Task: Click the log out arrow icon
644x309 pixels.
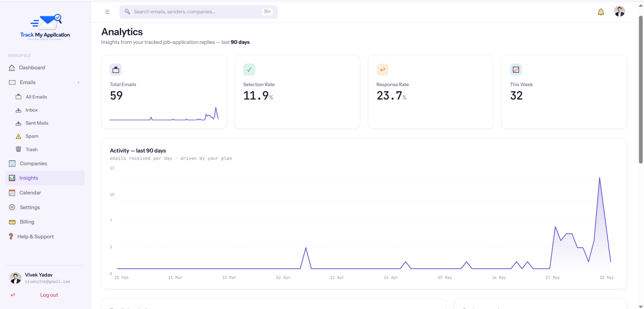Action: pos(13,295)
